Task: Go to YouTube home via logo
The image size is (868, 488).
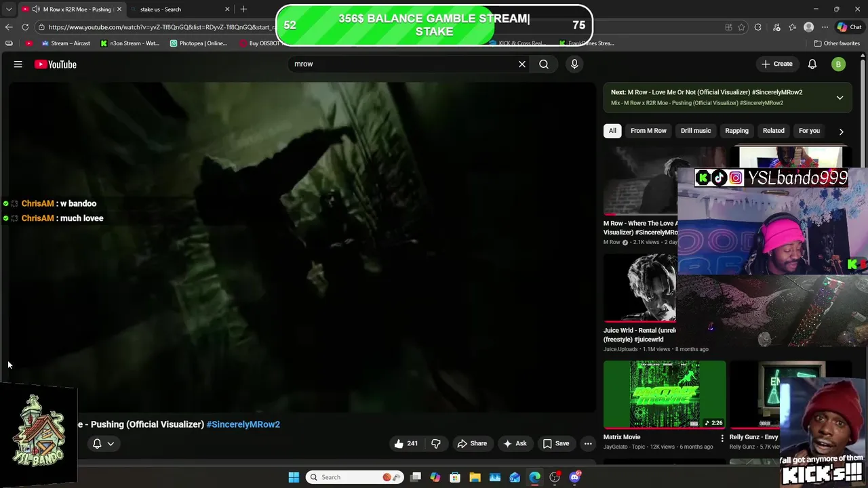Action: pos(56,64)
